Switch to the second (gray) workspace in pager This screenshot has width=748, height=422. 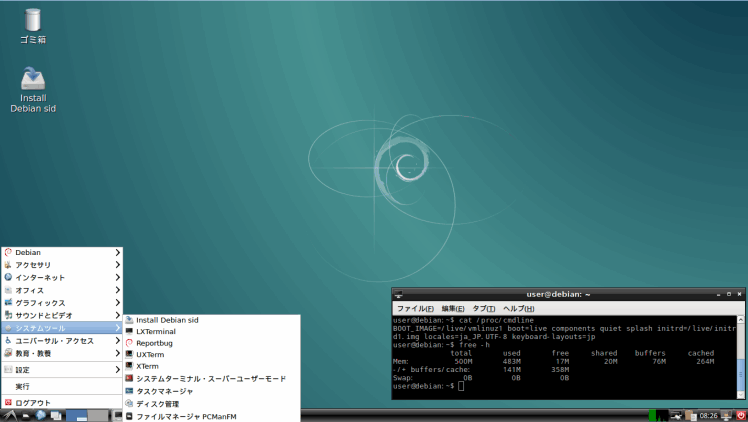(98, 415)
